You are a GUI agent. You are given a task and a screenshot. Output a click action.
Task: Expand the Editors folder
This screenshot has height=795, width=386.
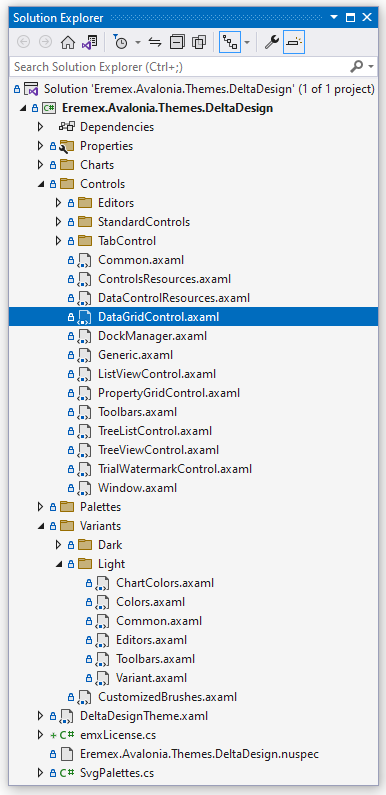(59, 203)
